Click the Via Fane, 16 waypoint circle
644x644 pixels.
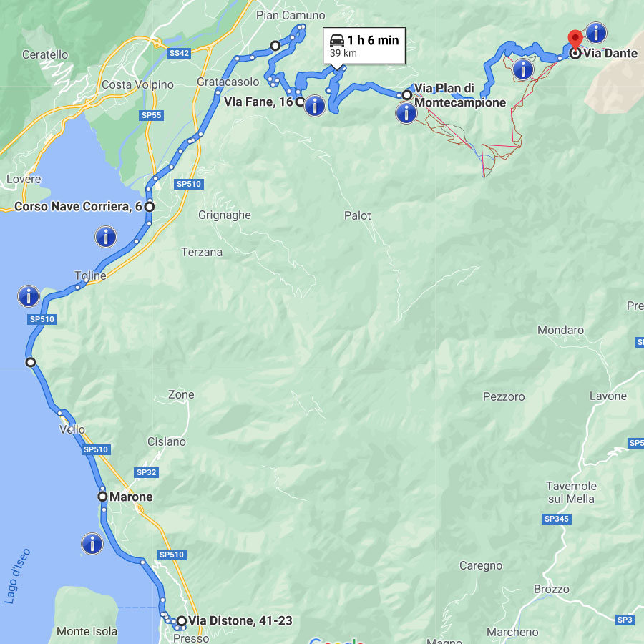click(x=300, y=102)
